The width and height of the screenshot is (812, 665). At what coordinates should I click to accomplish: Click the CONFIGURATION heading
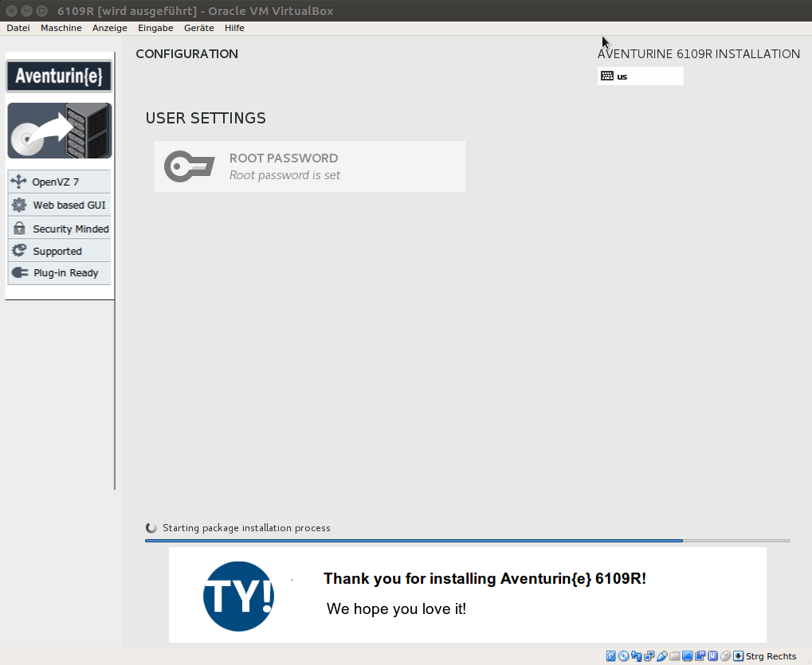pos(187,54)
